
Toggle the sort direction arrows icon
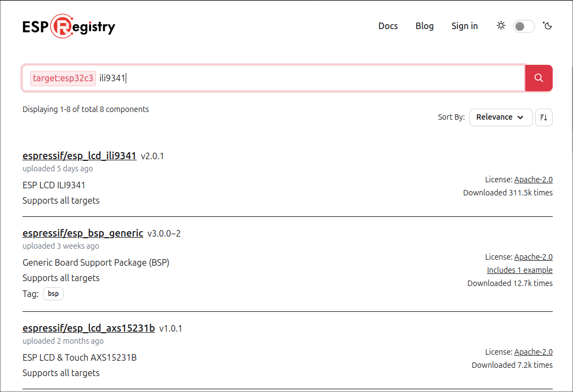(x=543, y=117)
